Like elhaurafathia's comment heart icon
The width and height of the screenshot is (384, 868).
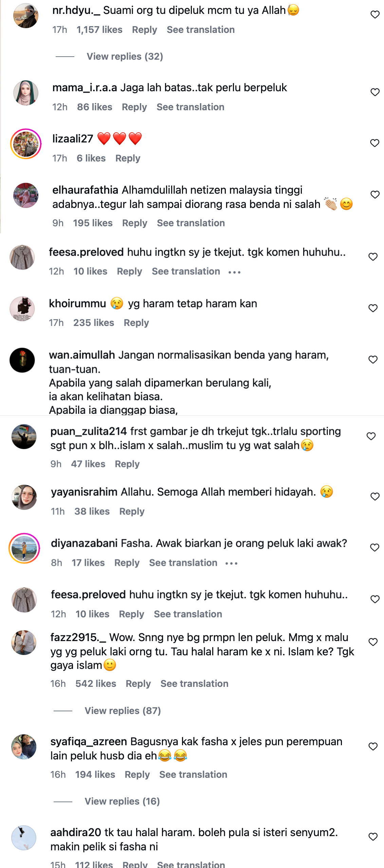(x=375, y=194)
